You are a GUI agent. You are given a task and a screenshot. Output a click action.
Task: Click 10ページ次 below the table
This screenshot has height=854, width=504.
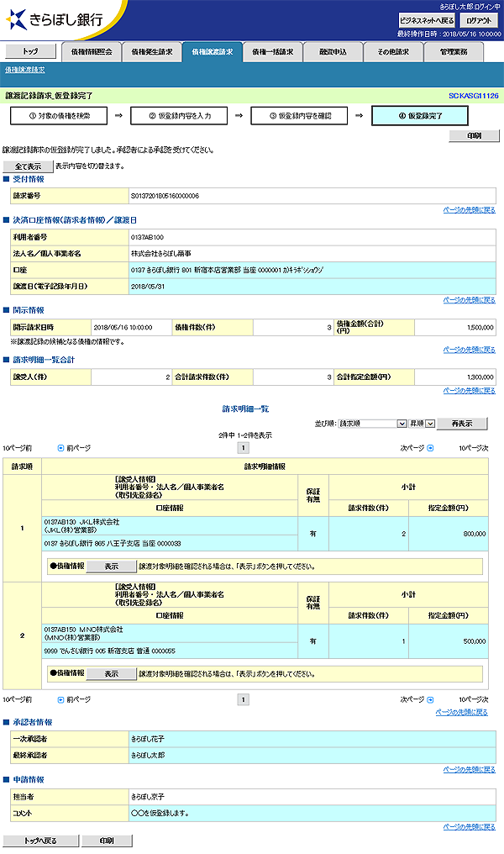(x=474, y=700)
